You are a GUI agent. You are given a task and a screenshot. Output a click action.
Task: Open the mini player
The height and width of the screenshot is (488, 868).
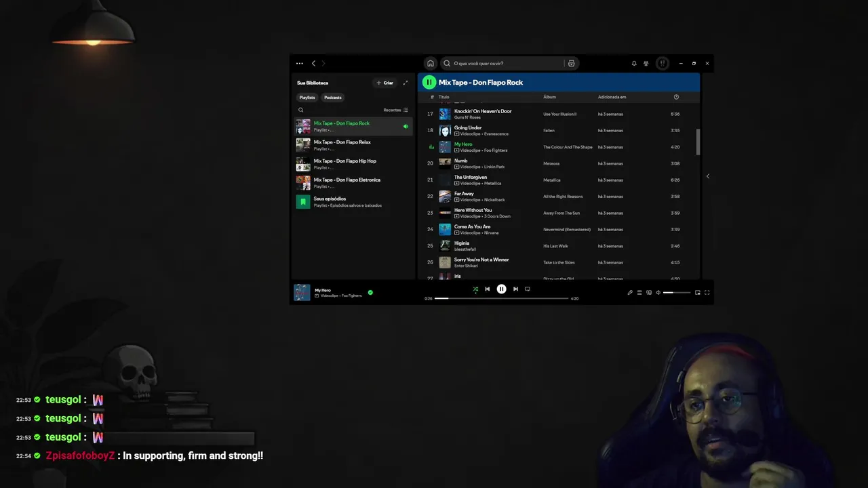[x=698, y=293]
